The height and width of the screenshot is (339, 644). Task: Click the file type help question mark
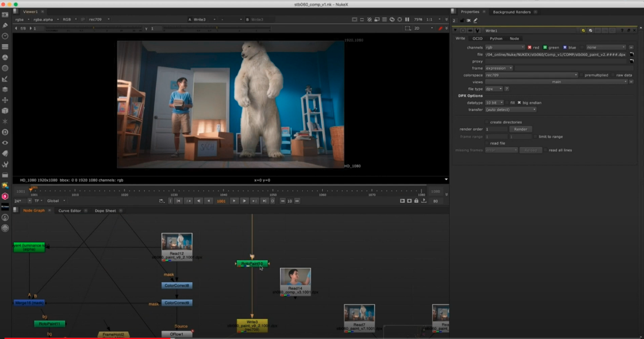(507, 89)
